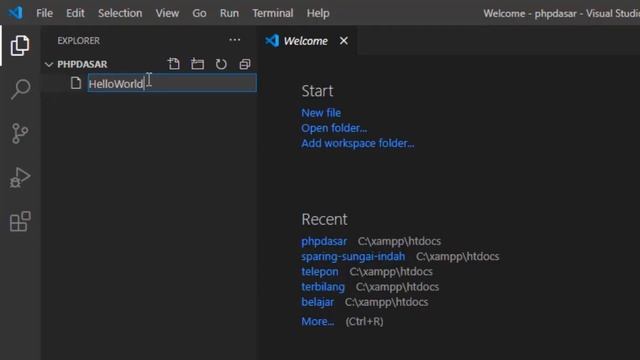Click the (Ctrl+R) shortcut hint text

[x=364, y=322]
